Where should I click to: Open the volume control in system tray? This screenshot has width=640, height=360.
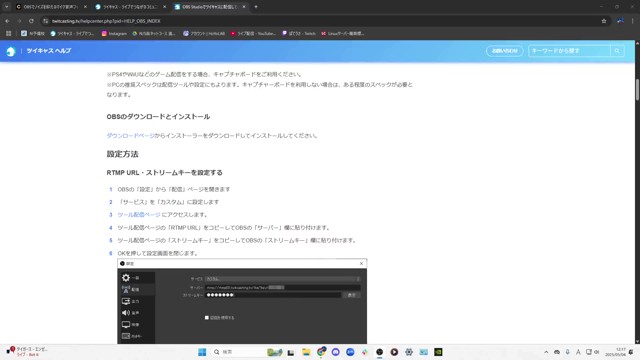pyautogui.click(x=597, y=352)
